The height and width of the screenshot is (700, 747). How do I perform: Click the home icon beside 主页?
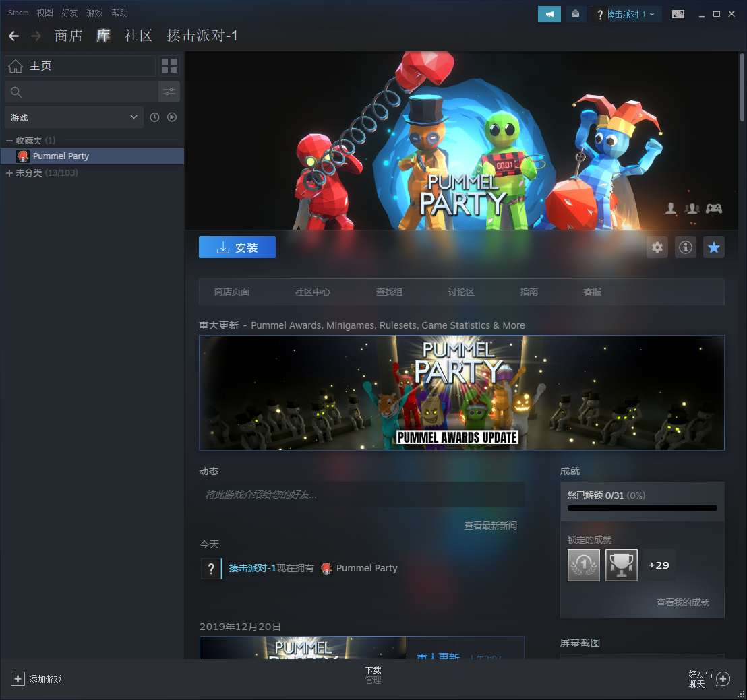pos(16,66)
